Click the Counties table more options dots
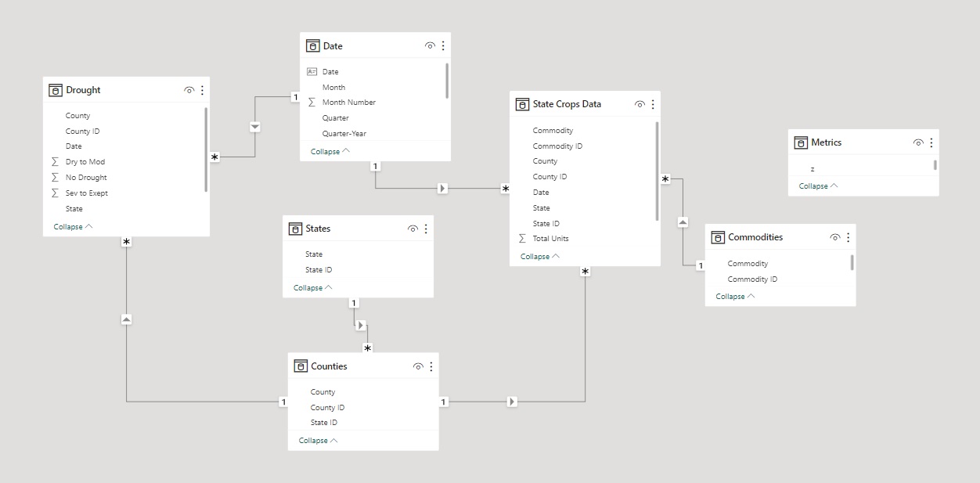The image size is (980, 483). pyautogui.click(x=431, y=366)
